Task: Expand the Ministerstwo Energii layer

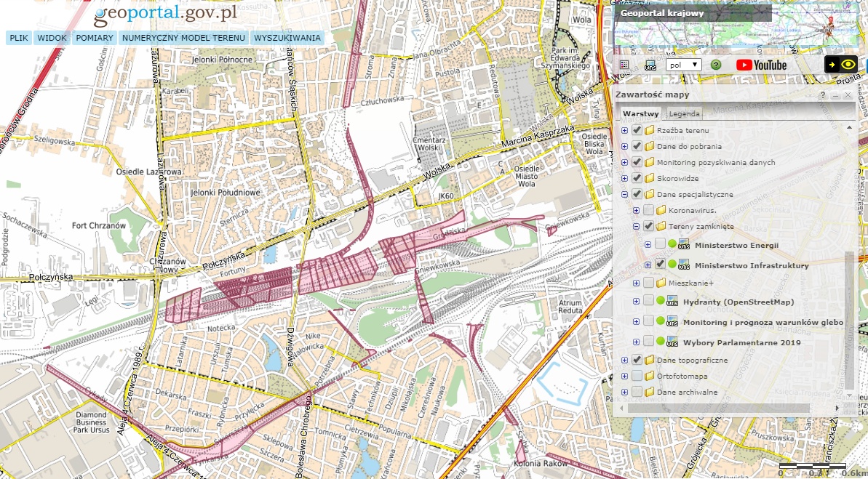Action: 648,245
